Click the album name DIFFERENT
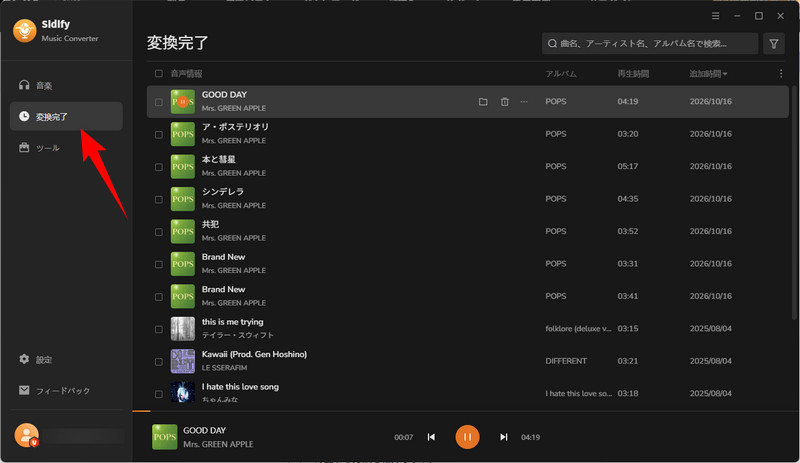The image size is (800, 463). click(566, 361)
